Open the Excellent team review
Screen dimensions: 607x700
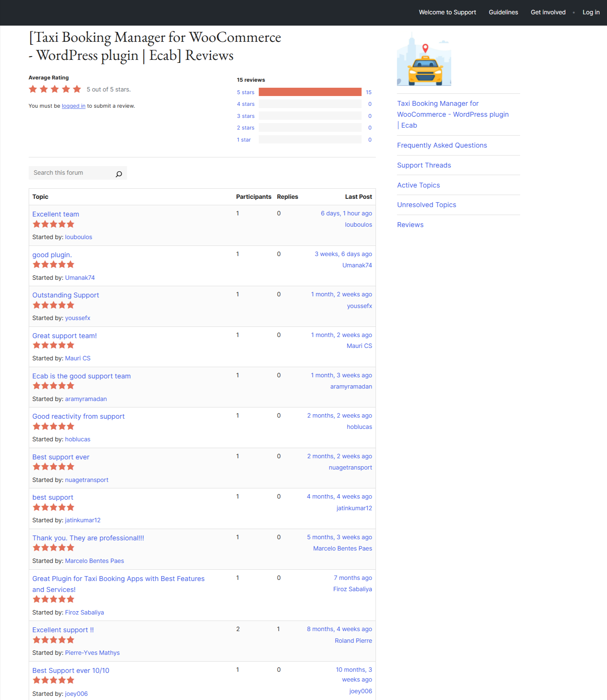pyautogui.click(x=56, y=214)
